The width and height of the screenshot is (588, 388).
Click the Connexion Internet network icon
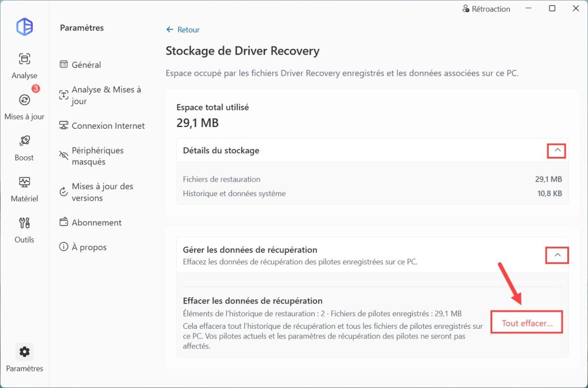(x=64, y=125)
